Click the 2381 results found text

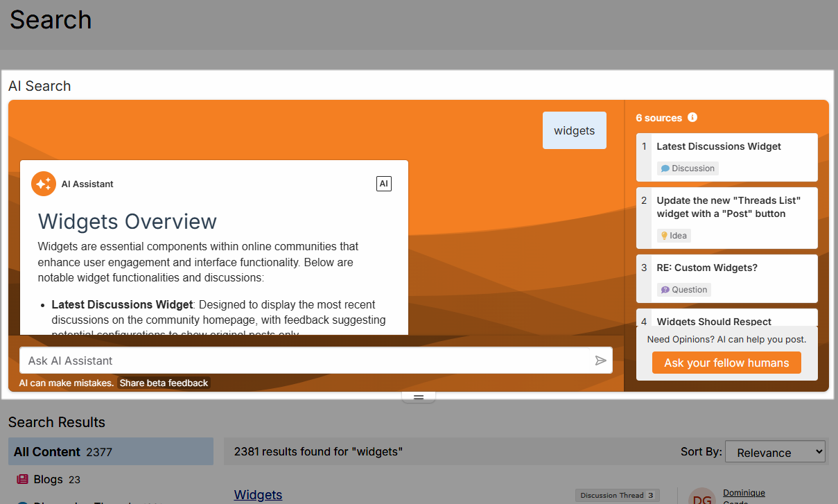click(318, 451)
